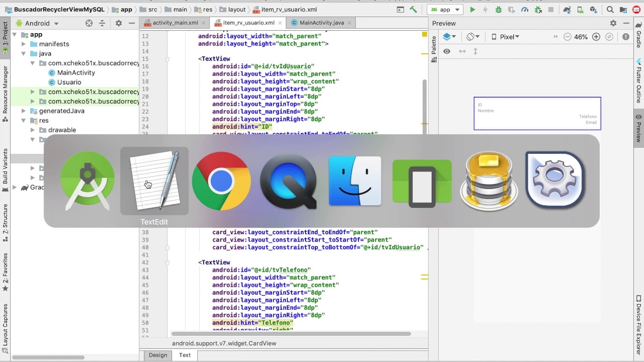Open the SDK Manager icon
Image resolution: width=644 pixels, height=362 pixels.
point(593,10)
